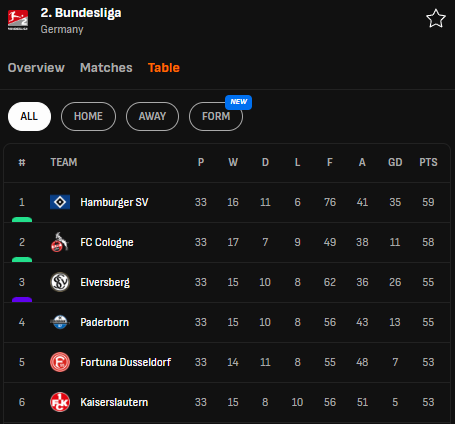Open the Matches tab
Viewport: 455px width, 424px height.
click(x=106, y=68)
